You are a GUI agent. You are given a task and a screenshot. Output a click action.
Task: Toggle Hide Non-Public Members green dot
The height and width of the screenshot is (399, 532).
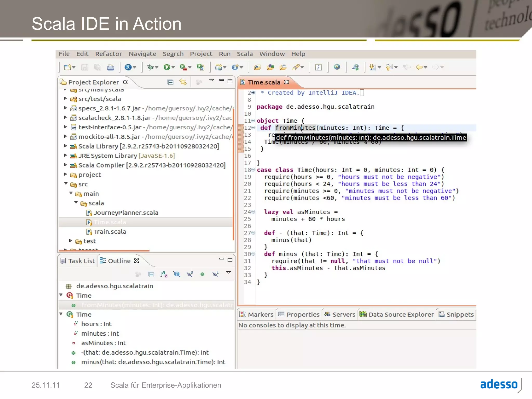(x=202, y=274)
